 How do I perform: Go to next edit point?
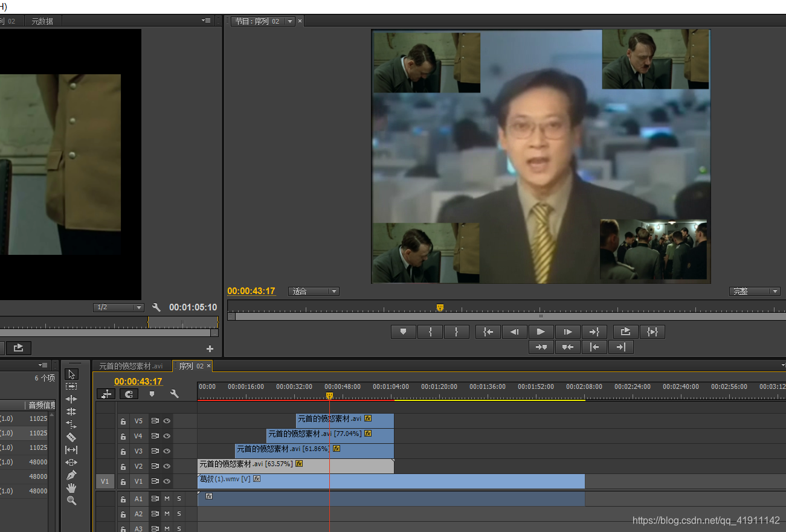coord(620,347)
